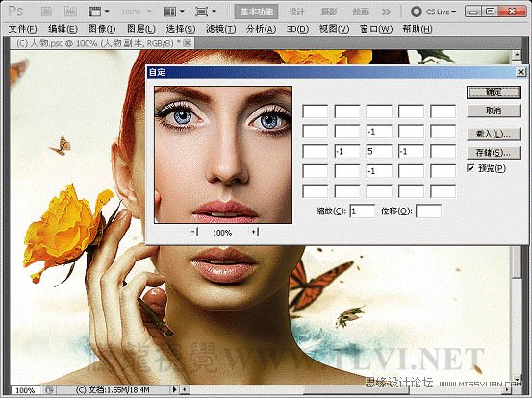Click 载入(L)... to load a kernel
532x398 pixels.
click(x=494, y=134)
